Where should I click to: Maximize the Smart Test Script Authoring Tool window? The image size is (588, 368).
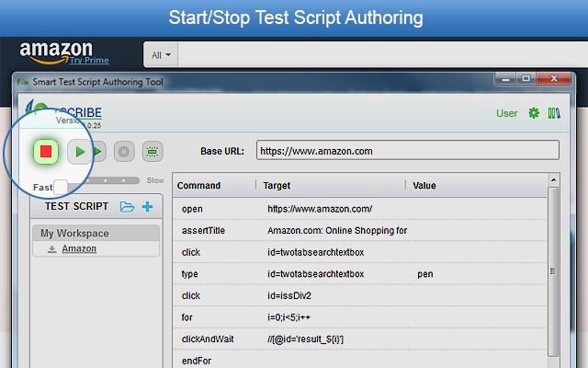click(526, 79)
